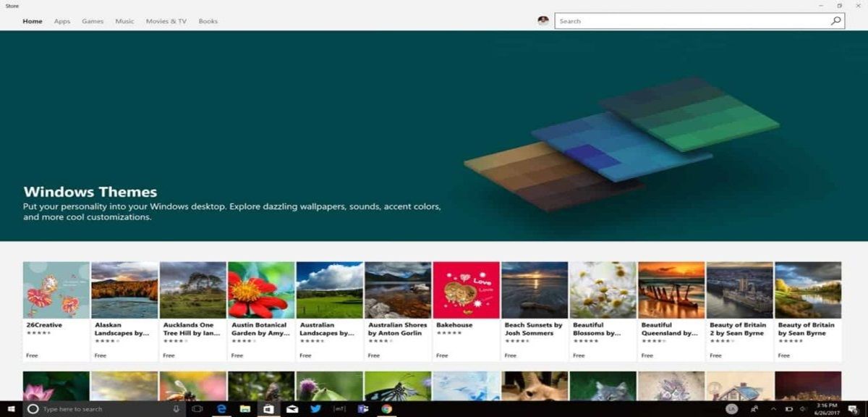The width and height of the screenshot is (868, 417).
Task: Click the star rating under Alaskan Landscapes
Action: click(107, 341)
